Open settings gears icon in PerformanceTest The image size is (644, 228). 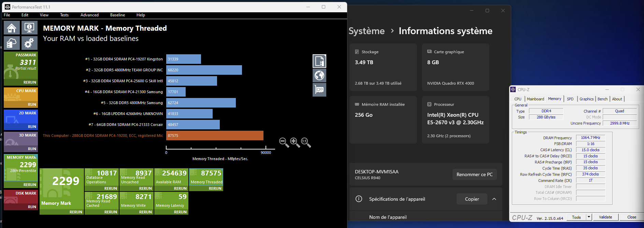pyautogui.click(x=29, y=43)
